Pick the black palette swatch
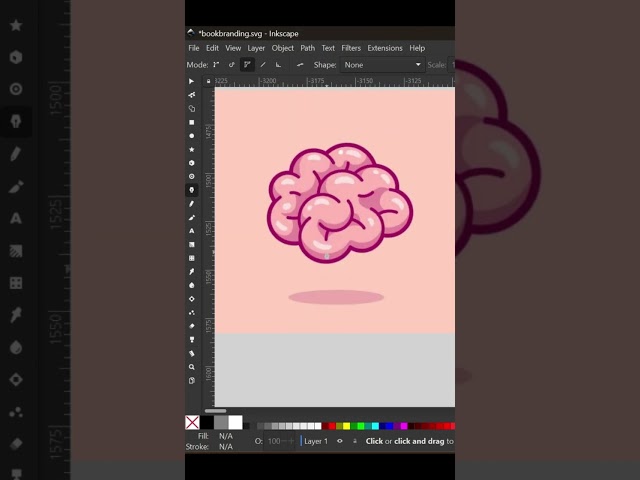The image size is (640, 480). pos(207,422)
